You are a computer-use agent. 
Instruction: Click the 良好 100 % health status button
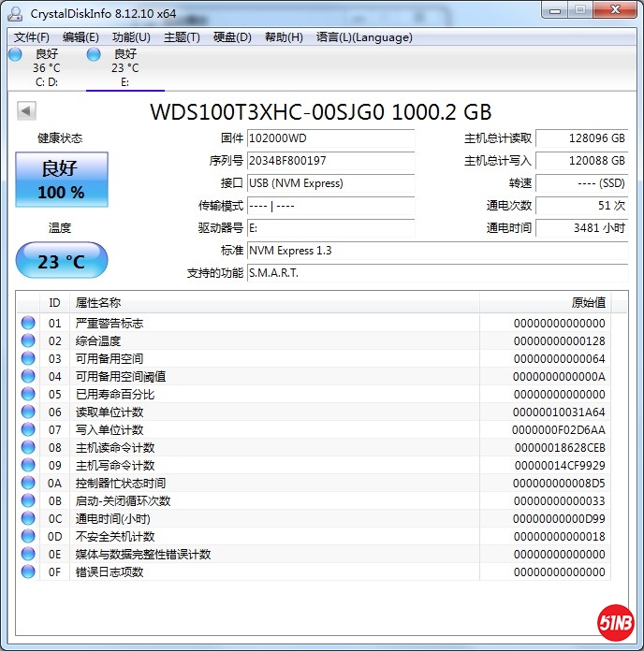click(62, 180)
